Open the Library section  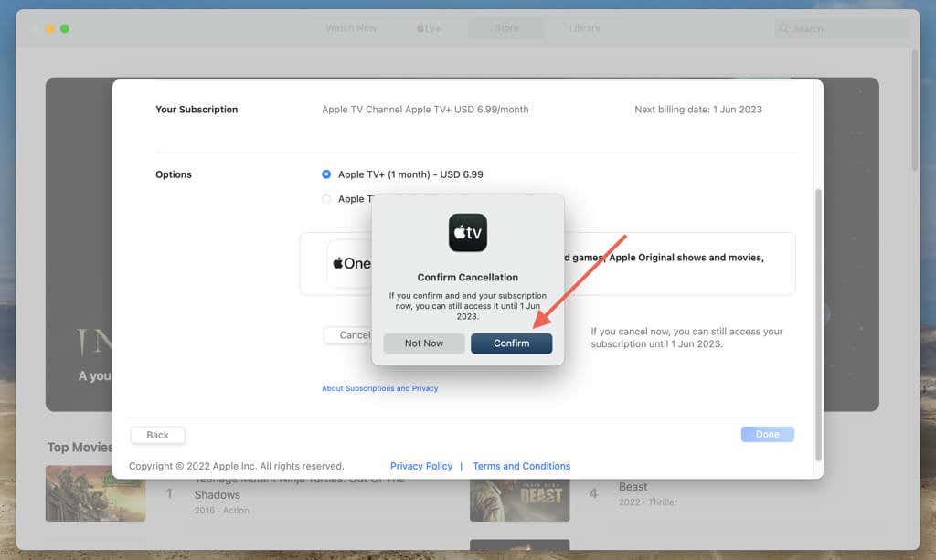(x=582, y=28)
